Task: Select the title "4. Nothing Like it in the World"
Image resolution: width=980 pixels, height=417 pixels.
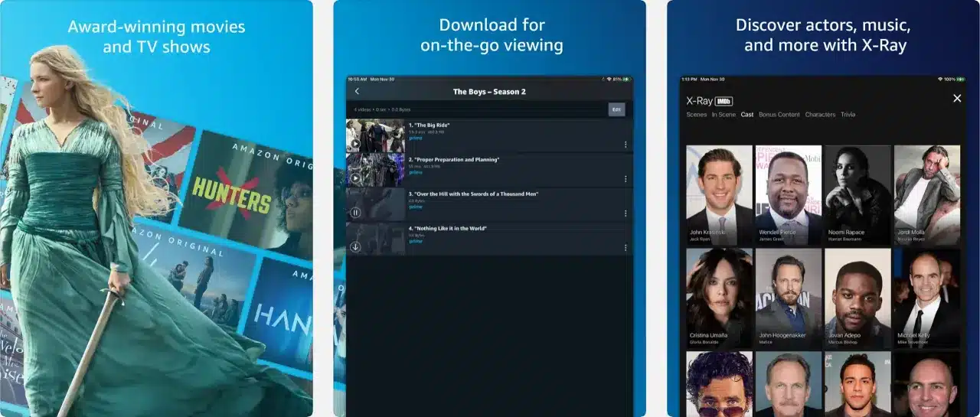Action: pos(447,228)
